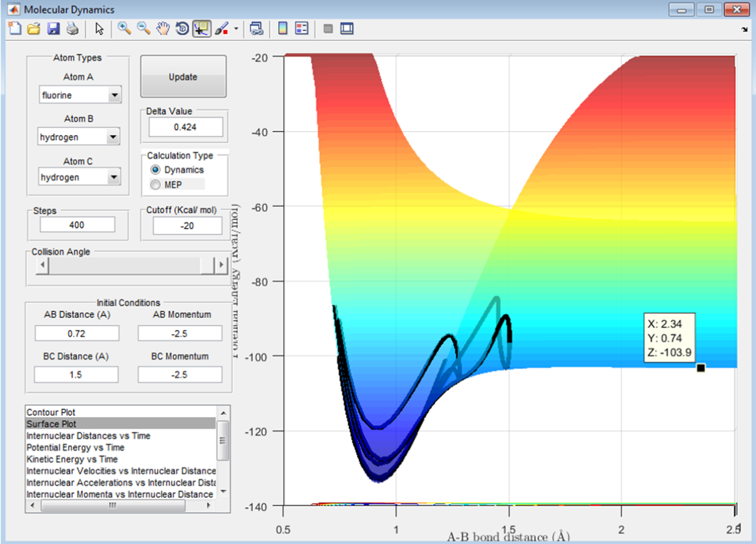Select the Dynamics calculation type
756x544 pixels.
point(177,170)
